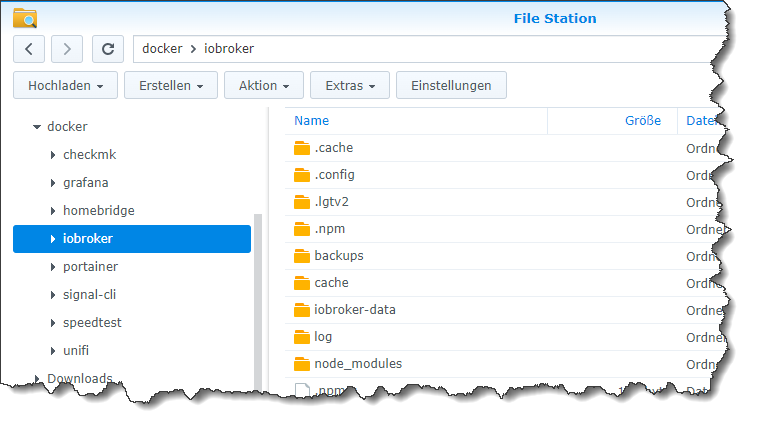
Task: Refresh the current folder listing
Action: pos(108,48)
